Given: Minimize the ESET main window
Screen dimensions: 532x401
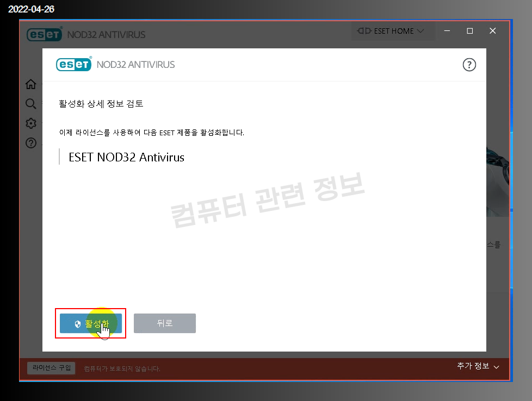Looking at the screenshot, I should [447, 31].
